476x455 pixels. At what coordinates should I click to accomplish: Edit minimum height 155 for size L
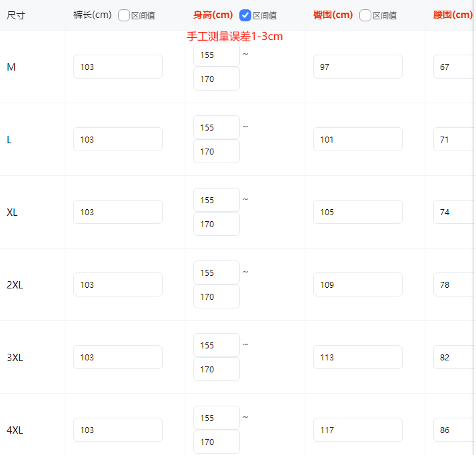217,127
